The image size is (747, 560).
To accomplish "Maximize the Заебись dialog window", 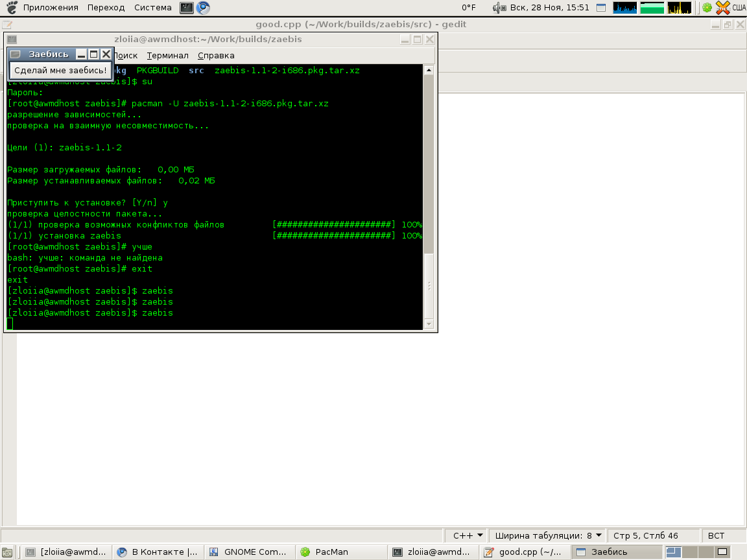I will (94, 54).
